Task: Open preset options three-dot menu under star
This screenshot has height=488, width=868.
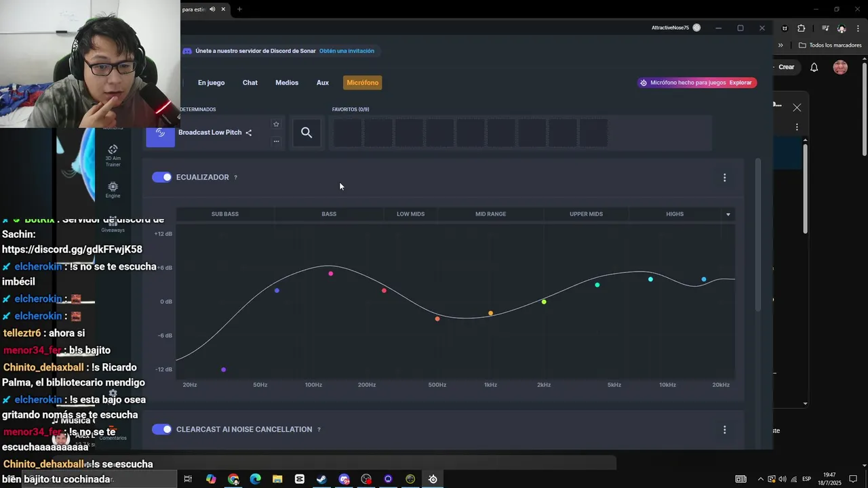Action: click(276, 142)
